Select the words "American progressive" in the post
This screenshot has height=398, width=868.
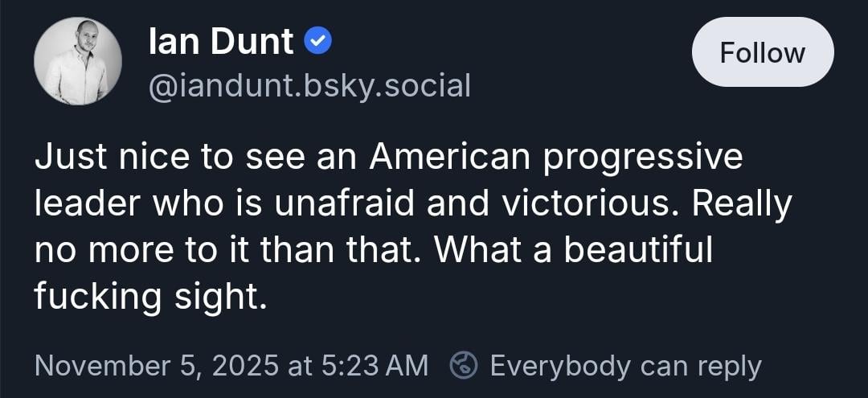[x=556, y=158]
